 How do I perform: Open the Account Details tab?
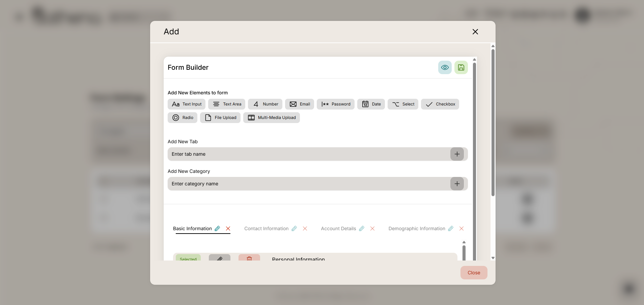338,228
